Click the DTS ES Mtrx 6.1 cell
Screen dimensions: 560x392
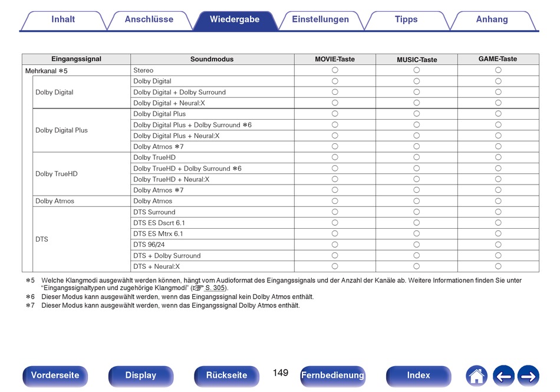(x=212, y=234)
